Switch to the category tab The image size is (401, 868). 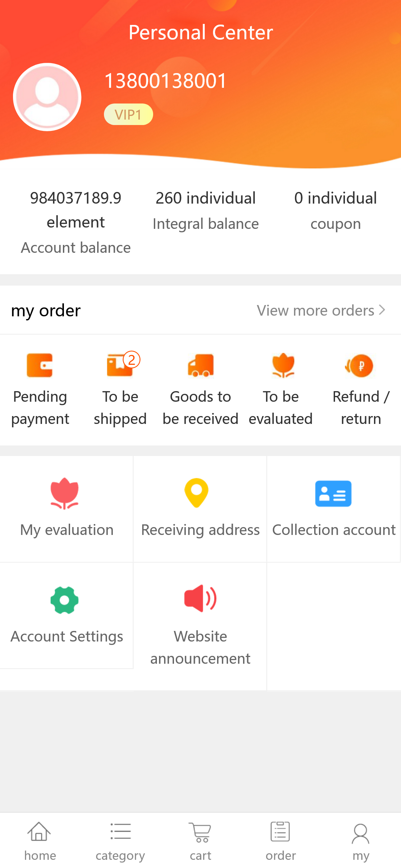(120, 841)
